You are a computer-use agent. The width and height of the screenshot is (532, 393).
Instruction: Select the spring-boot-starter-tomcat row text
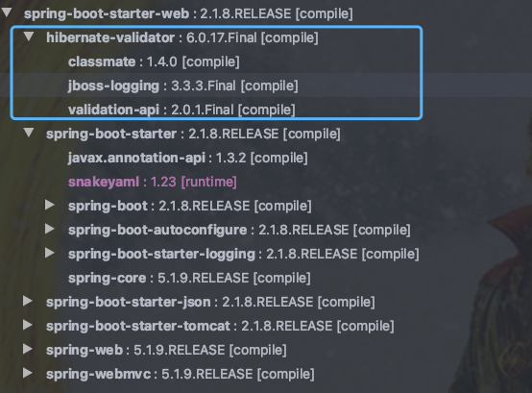pos(220,326)
